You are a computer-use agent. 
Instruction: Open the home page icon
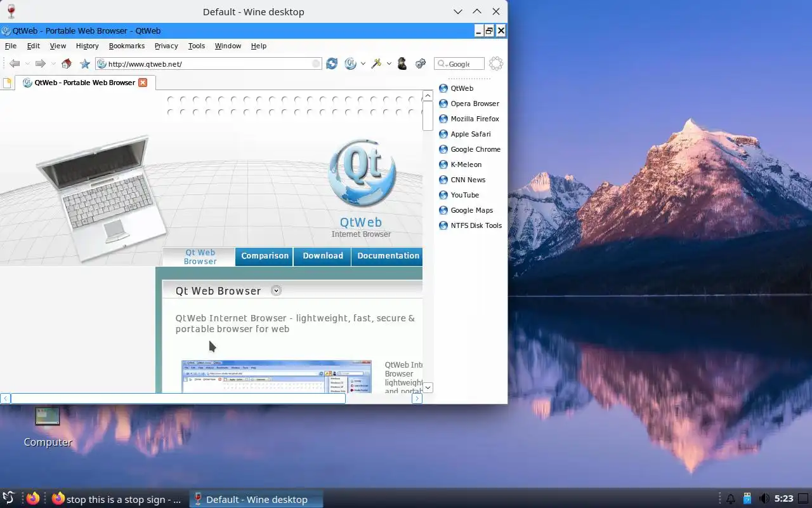click(66, 63)
